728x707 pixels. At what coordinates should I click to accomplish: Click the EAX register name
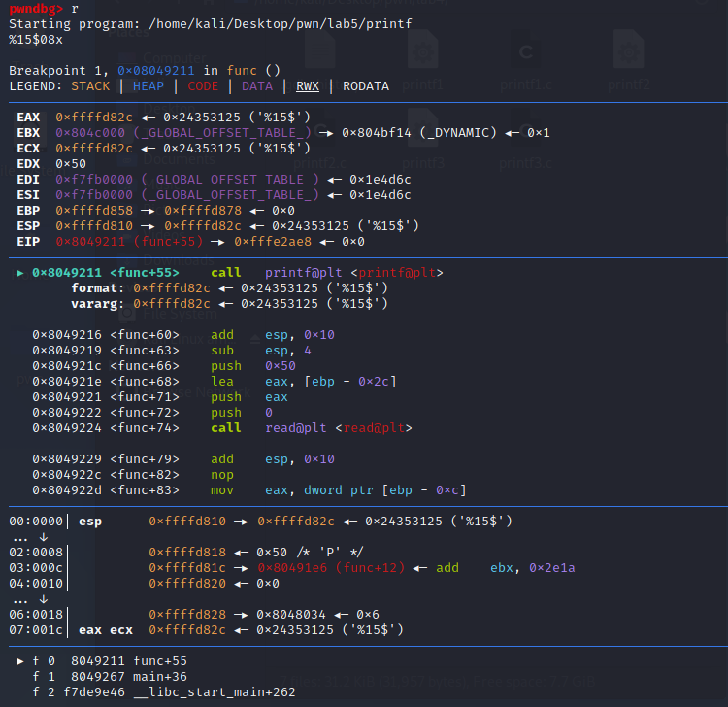click(x=28, y=118)
